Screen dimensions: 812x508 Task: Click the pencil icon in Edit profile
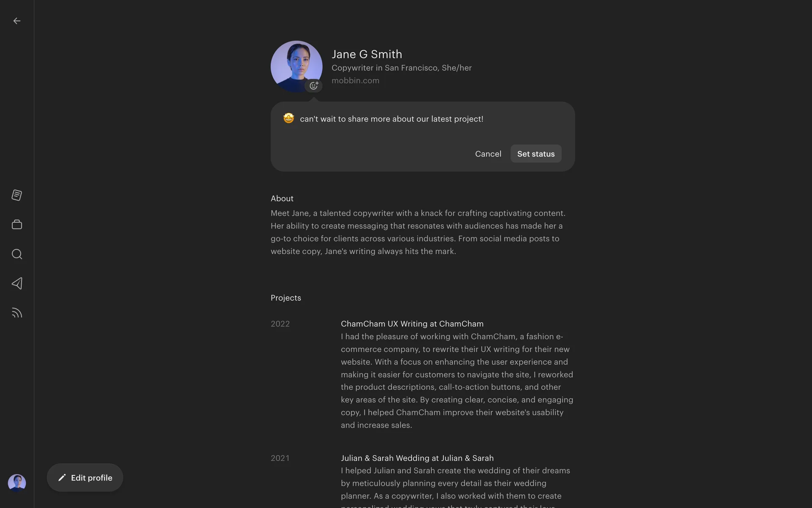coord(62,478)
